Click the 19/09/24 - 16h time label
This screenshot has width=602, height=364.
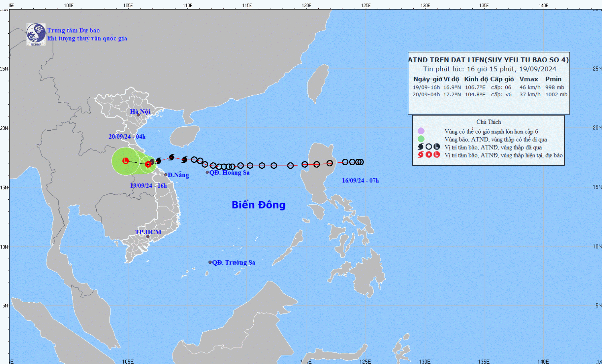pos(148,186)
